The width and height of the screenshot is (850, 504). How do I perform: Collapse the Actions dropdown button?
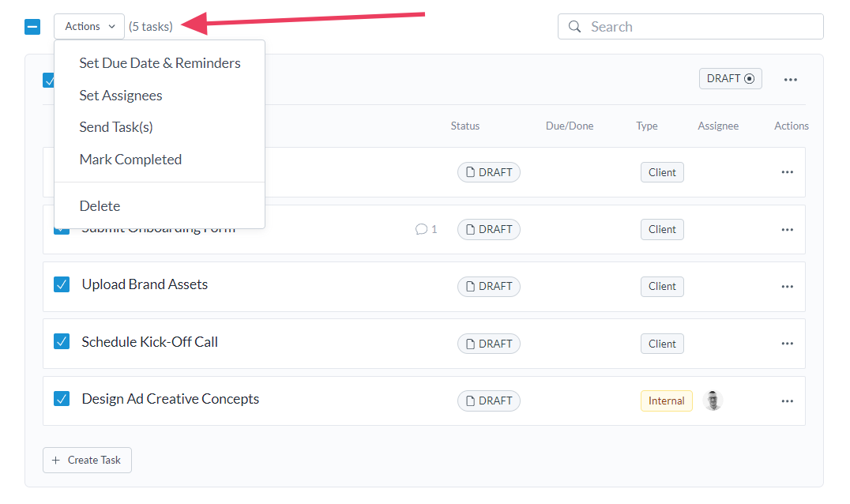[x=89, y=27]
